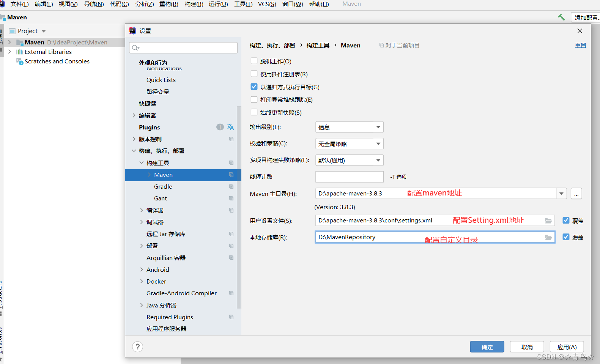This screenshot has height=364, width=600.
Task: Enable 脱机工作(O) checkbox
Action: [x=254, y=61]
